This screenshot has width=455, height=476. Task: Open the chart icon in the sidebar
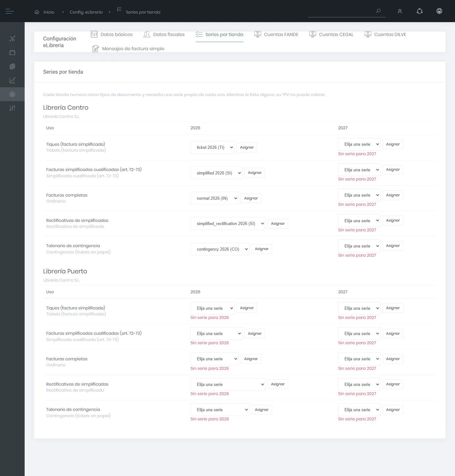click(12, 80)
